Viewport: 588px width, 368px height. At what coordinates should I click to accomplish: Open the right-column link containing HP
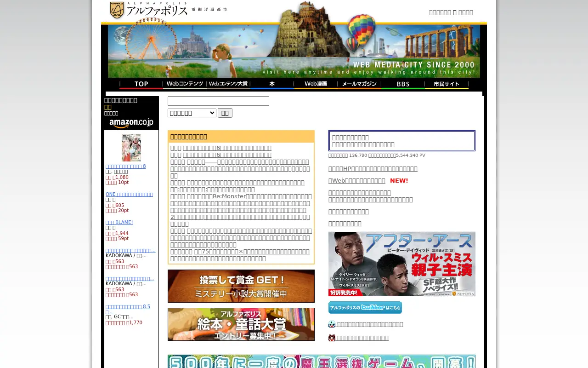coord(373,169)
